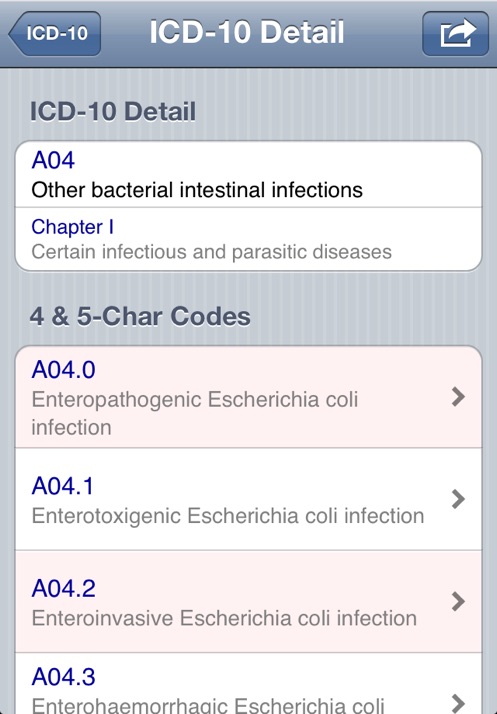Tap the A04 code heading

[53, 160]
